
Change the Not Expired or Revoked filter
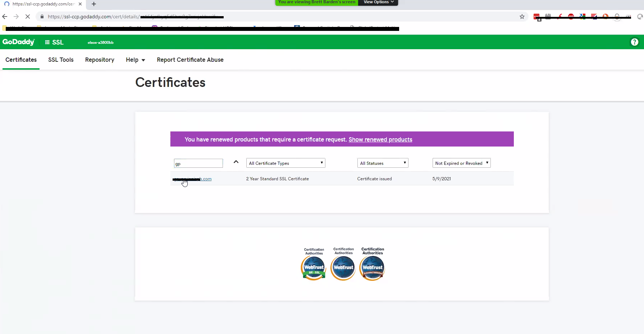pyautogui.click(x=461, y=163)
